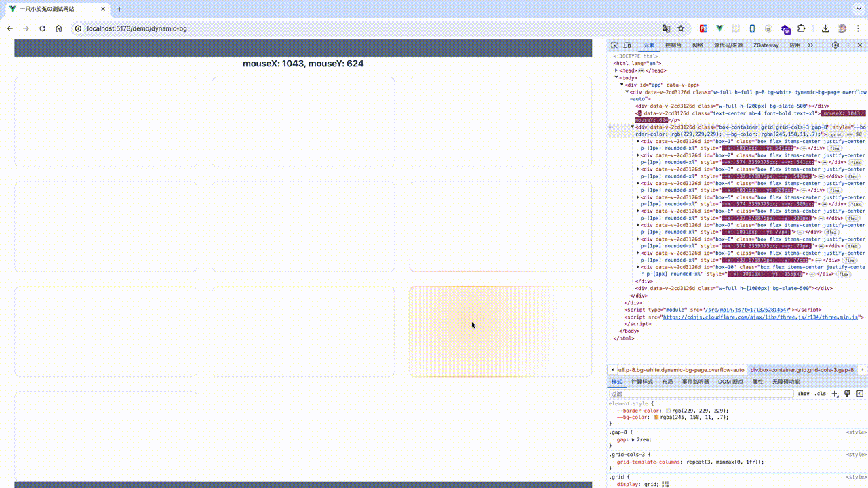Focus the 过滤 styles filter field

(x=701, y=394)
